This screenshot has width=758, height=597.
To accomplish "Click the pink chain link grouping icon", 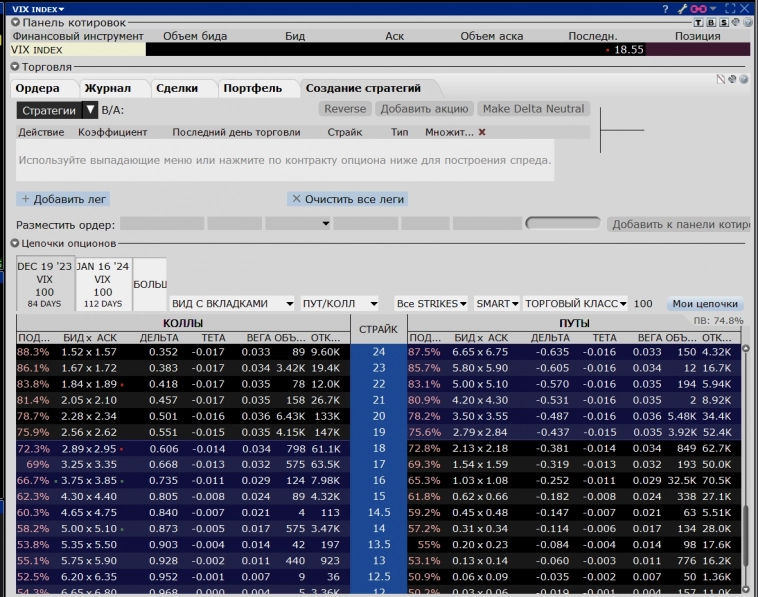I will pos(698,8).
